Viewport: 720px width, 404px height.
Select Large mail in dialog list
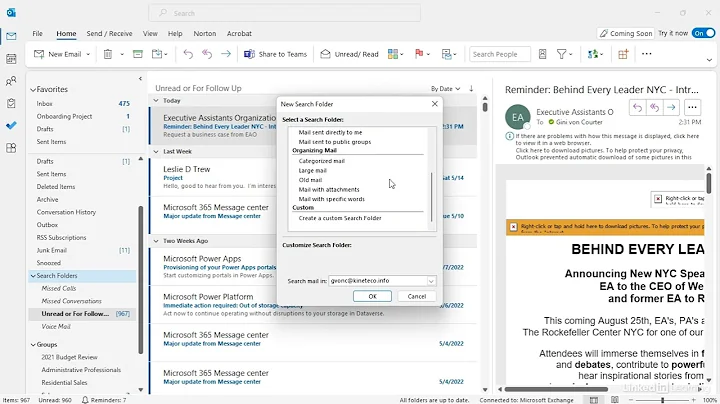(312, 171)
